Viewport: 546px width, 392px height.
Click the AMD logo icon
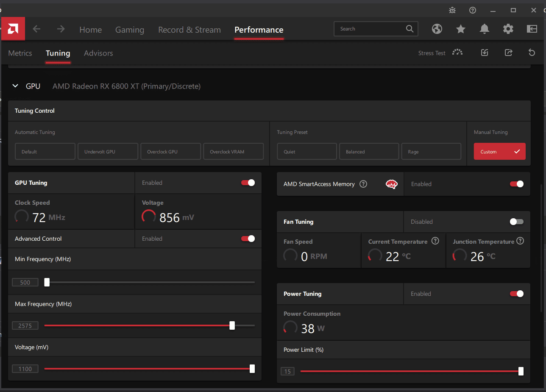[x=13, y=29]
